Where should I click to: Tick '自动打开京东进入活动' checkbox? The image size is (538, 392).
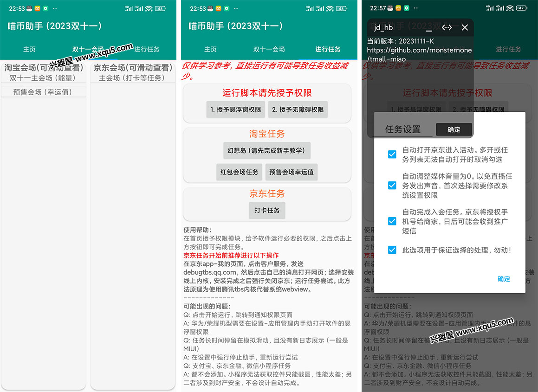click(392, 154)
